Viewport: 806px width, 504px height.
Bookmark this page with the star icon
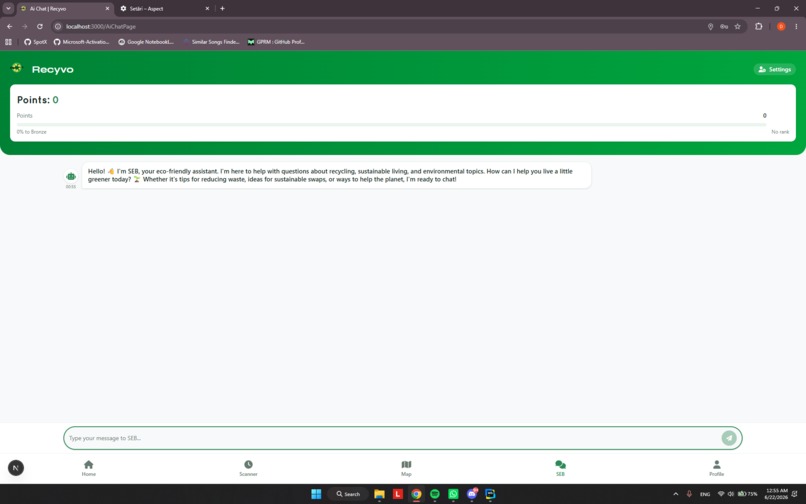pyautogui.click(x=738, y=26)
